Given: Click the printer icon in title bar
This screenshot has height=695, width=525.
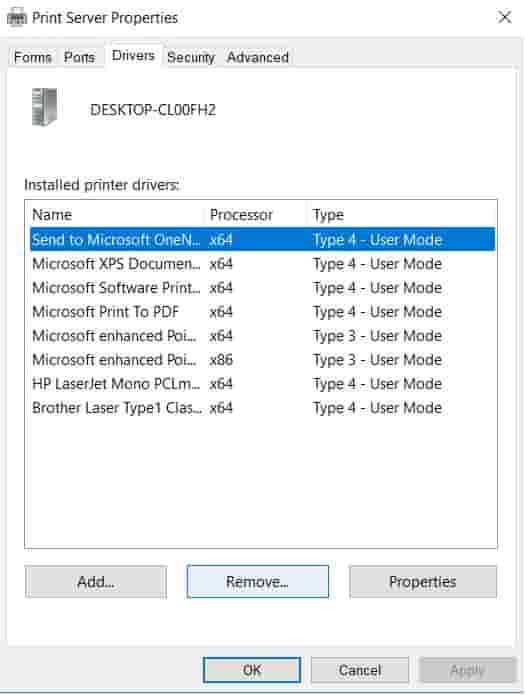Looking at the screenshot, I should coord(17,18).
